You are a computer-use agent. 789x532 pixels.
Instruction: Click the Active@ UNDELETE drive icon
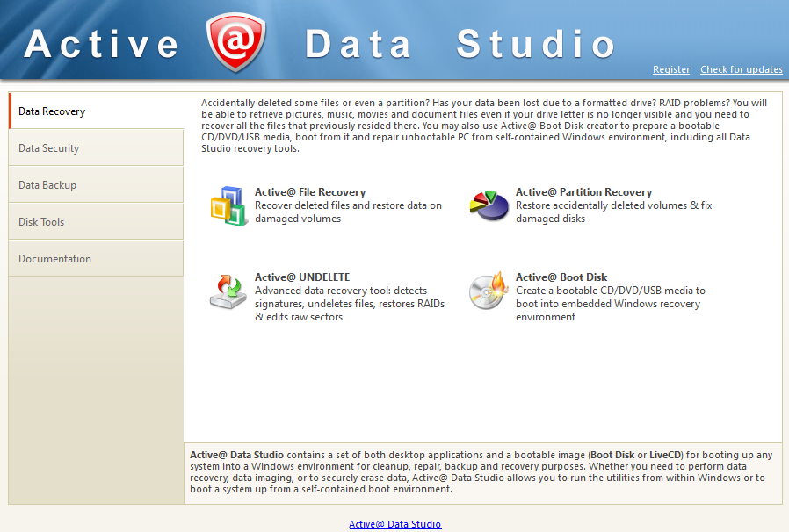point(228,291)
